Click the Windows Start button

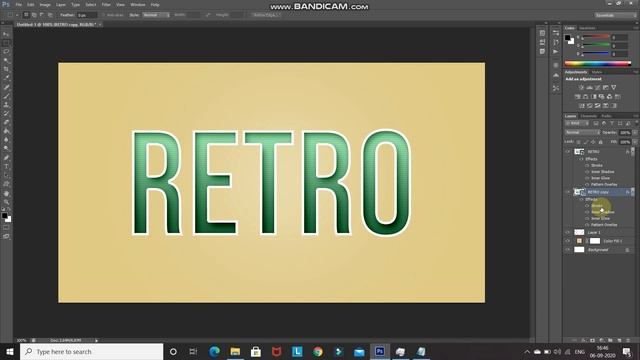point(10,351)
